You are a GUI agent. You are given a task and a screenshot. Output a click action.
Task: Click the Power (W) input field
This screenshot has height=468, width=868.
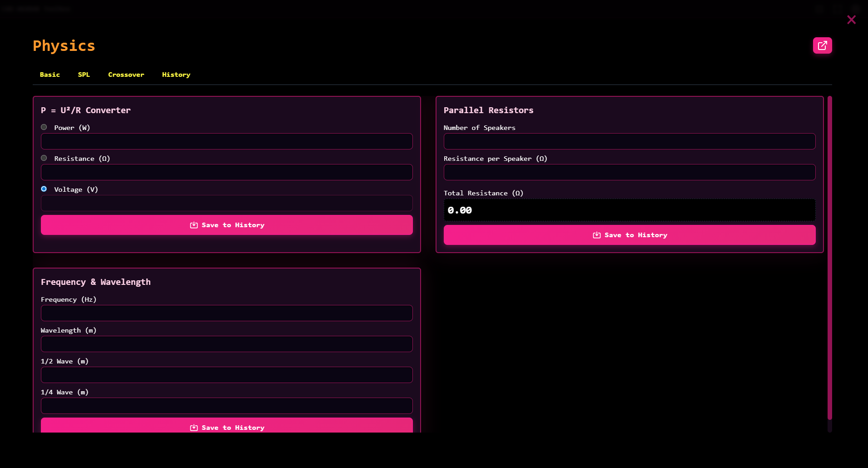[x=227, y=141]
